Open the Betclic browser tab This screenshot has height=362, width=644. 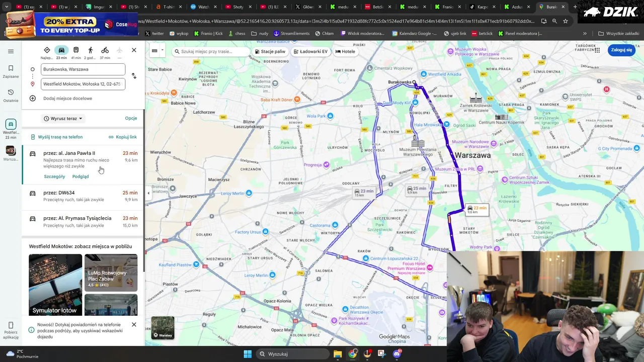377,7
